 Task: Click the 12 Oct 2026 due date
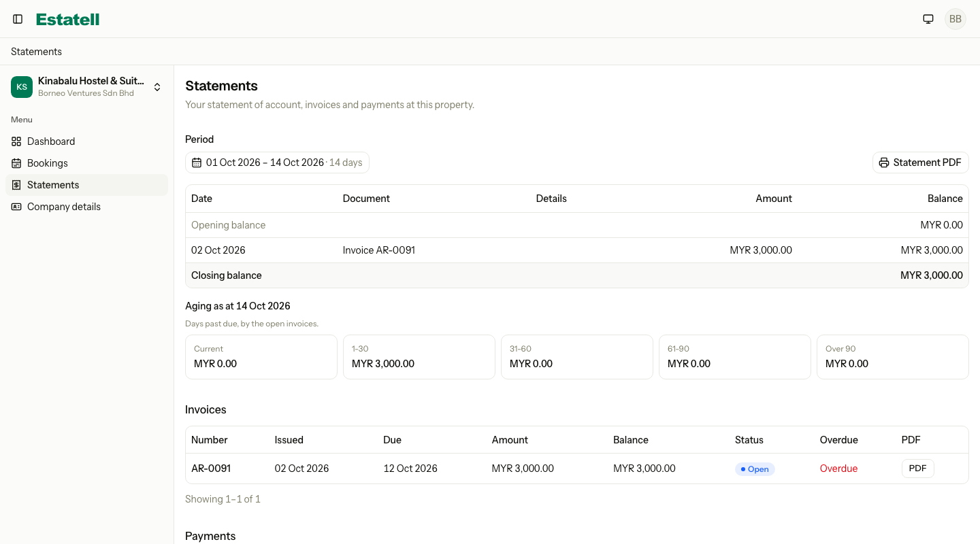[410, 469]
